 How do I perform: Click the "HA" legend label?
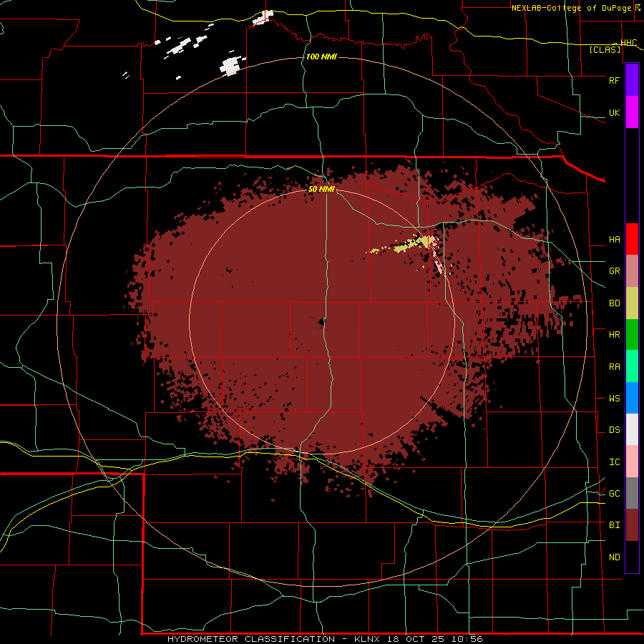(x=614, y=240)
